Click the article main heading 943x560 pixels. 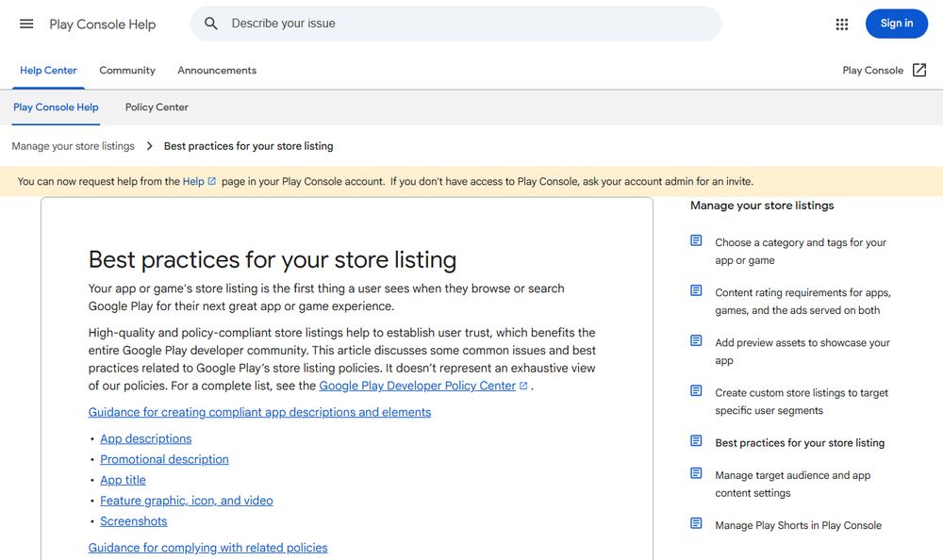click(273, 260)
